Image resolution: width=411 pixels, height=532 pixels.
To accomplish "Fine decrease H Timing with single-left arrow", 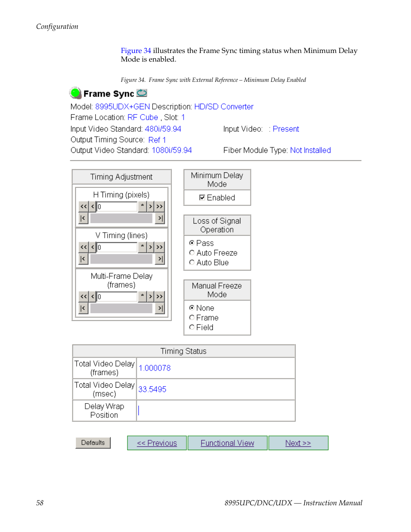I will tap(92, 207).
